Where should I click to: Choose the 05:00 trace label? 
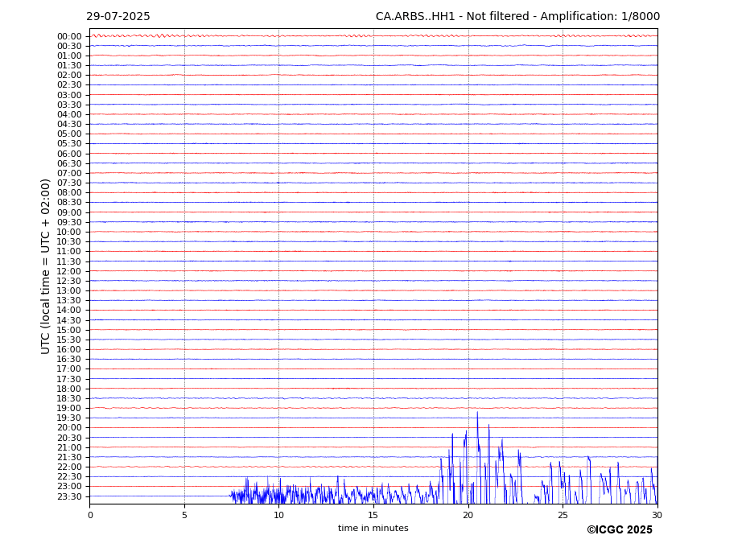coord(69,134)
